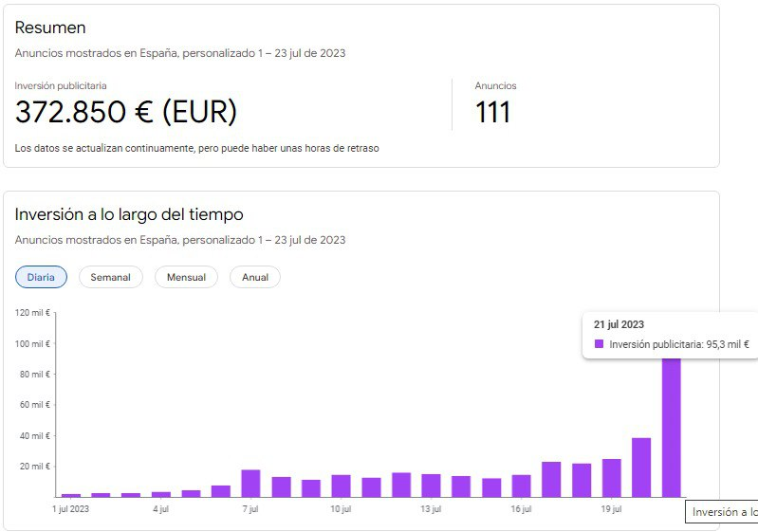The height and width of the screenshot is (532, 758).
Task: Click 'Inversión a lo largo del tiempo' heading
Action: pos(129,214)
